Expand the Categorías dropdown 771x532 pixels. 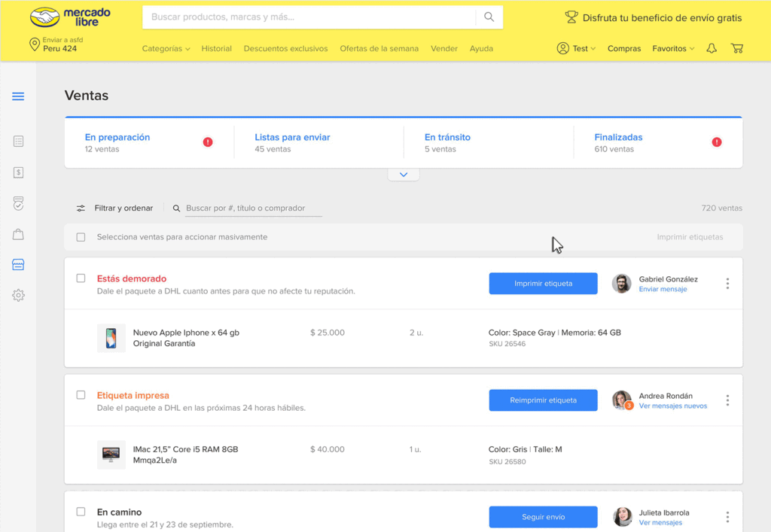click(x=166, y=48)
